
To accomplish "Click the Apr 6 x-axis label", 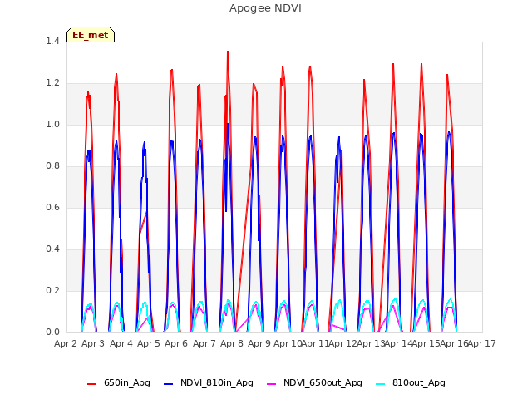I will pos(176,343).
